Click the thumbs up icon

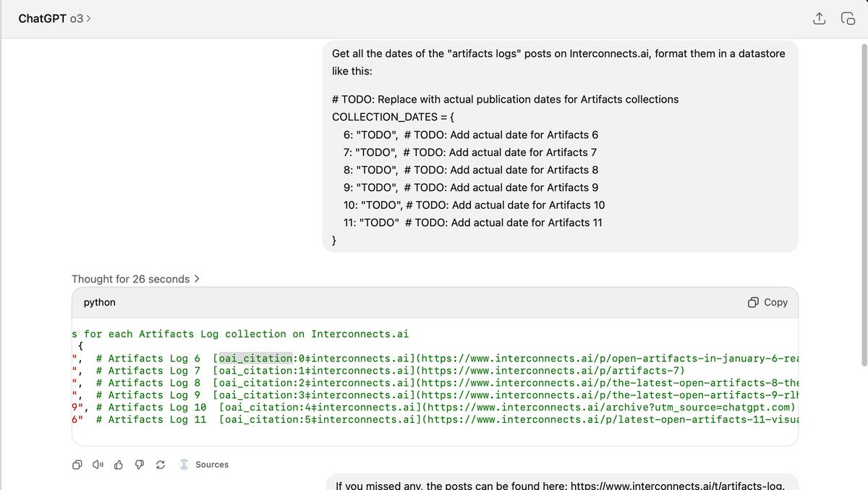[x=119, y=465]
